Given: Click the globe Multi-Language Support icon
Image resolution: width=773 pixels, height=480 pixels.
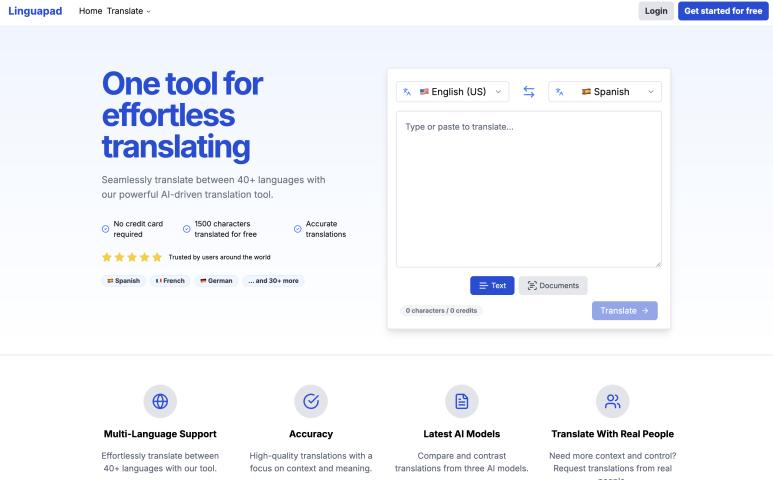Looking at the screenshot, I should pos(160,401).
